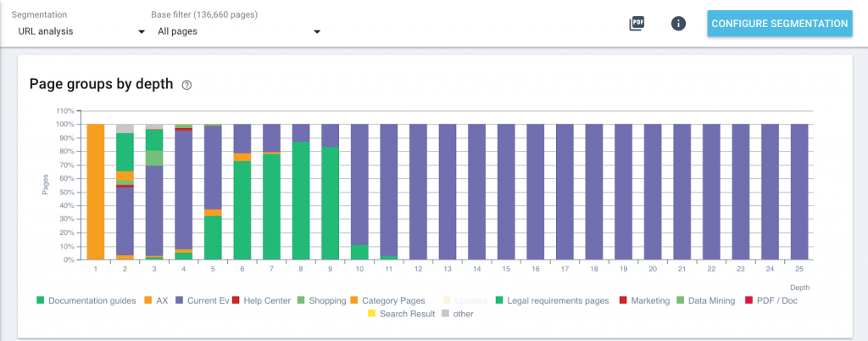Click the purple segment of the depth 7 bar
868x341 pixels.
[271, 137]
